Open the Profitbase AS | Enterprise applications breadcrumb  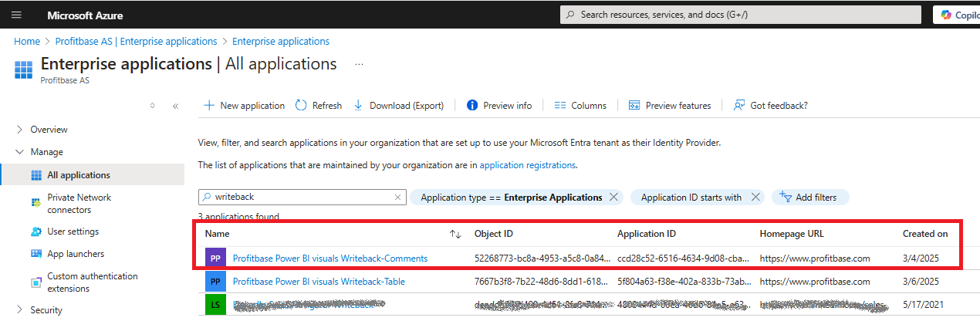coord(136,41)
